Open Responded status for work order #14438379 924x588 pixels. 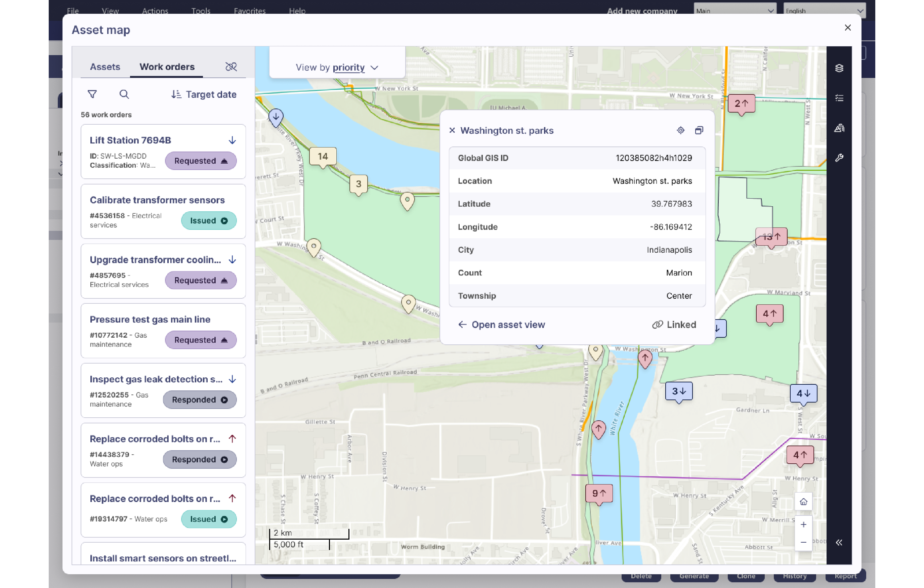coord(200,459)
